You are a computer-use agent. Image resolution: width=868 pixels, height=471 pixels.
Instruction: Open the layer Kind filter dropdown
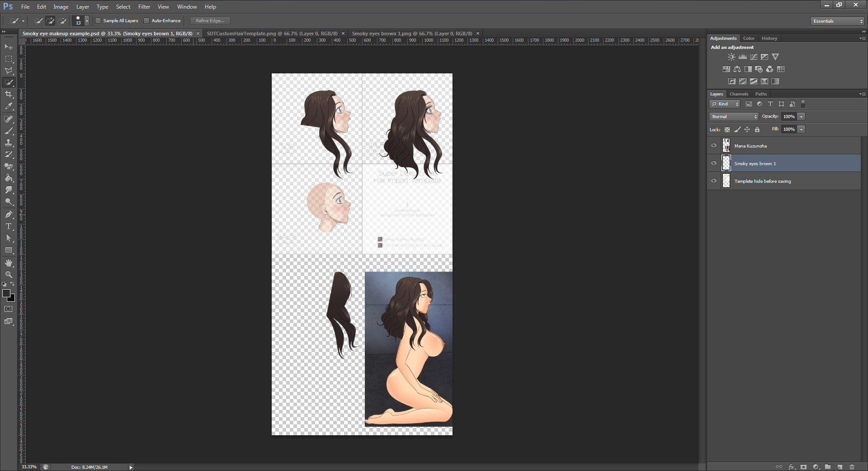[x=725, y=104]
